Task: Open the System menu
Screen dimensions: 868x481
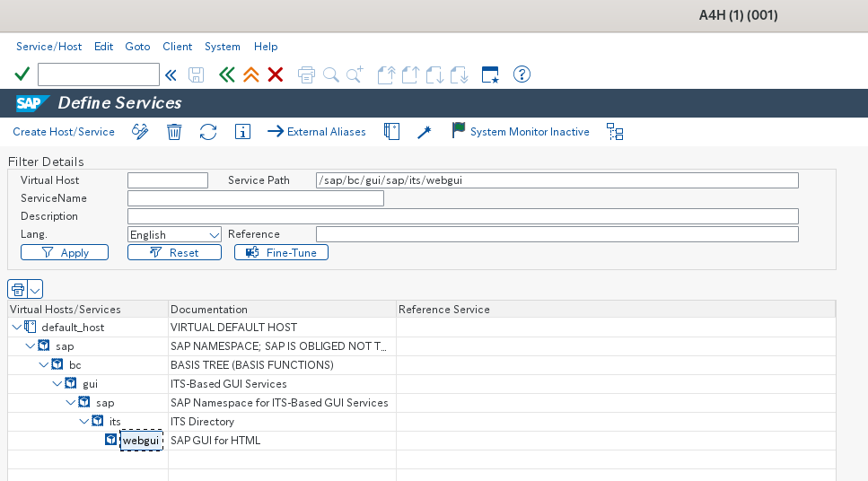Action: point(223,47)
